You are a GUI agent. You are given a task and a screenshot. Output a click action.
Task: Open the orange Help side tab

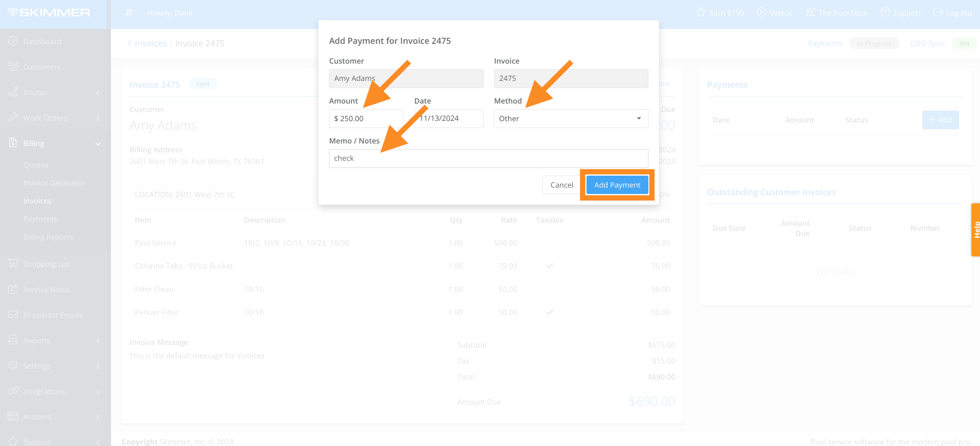pyautogui.click(x=975, y=229)
